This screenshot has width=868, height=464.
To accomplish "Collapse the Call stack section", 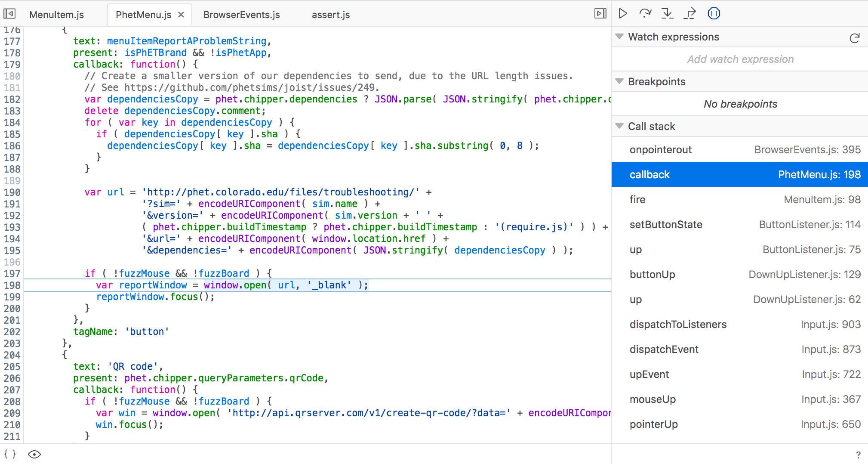I will (619, 126).
